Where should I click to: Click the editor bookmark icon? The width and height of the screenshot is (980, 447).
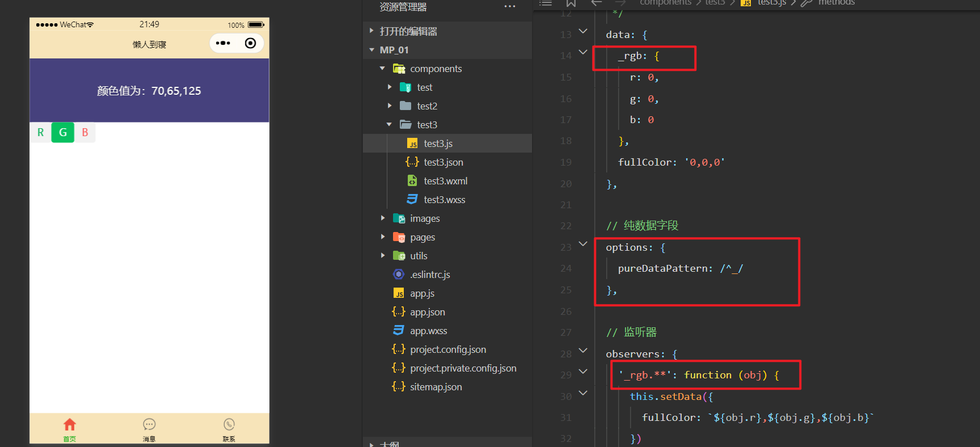[571, 3]
